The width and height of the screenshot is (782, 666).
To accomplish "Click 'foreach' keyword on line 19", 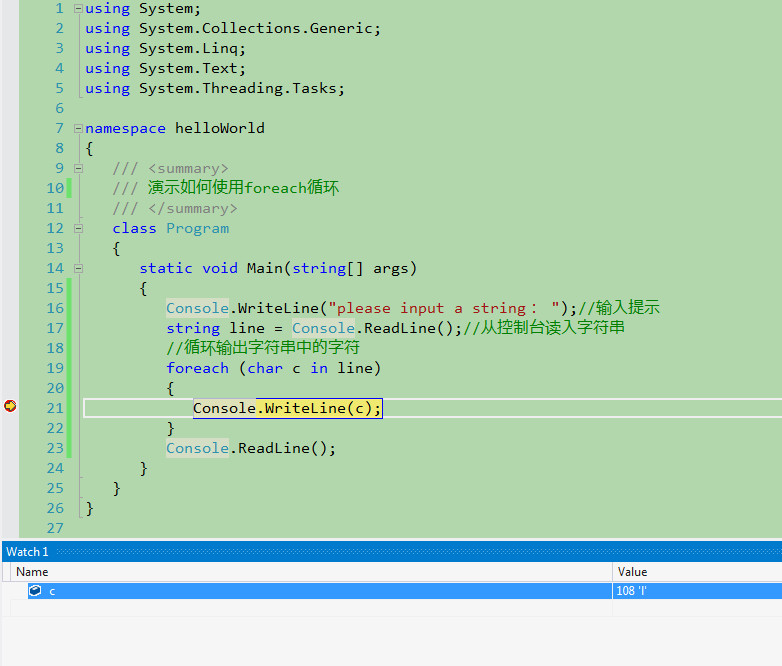I will pyautogui.click(x=197, y=368).
